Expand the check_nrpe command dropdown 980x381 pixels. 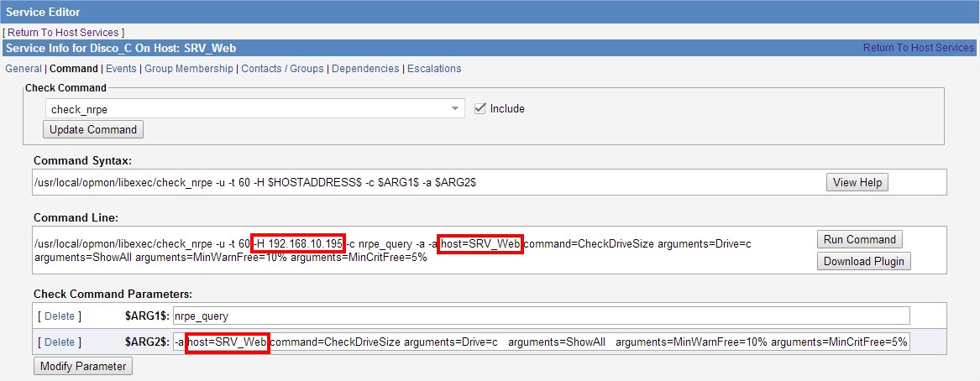[254, 109]
